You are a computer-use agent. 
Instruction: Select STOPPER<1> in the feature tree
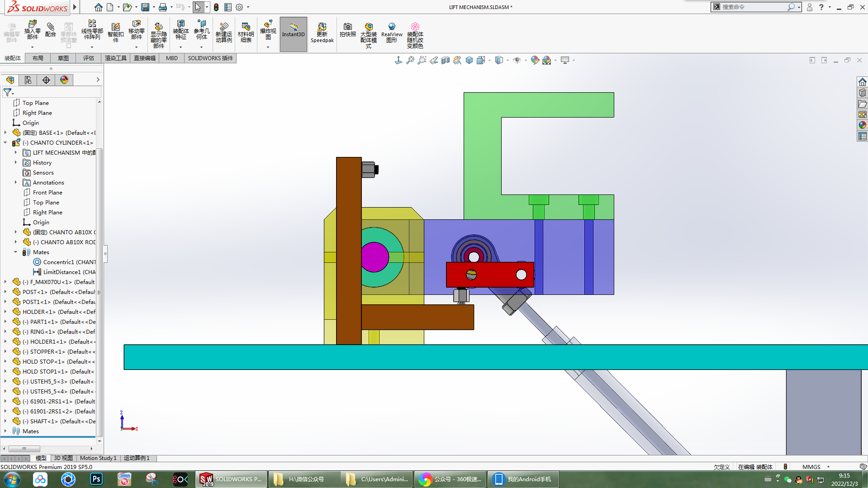tap(54, 351)
